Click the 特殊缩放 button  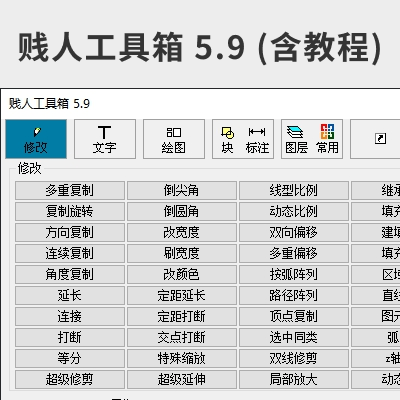pos(182,358)
